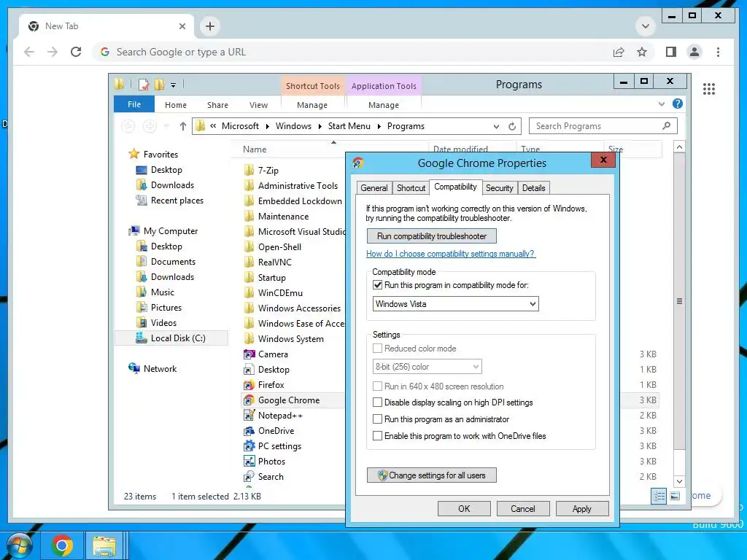Bookmark this tab with the star icon
The width and height of the screenshot is (747, 560).
click(642, 52)
